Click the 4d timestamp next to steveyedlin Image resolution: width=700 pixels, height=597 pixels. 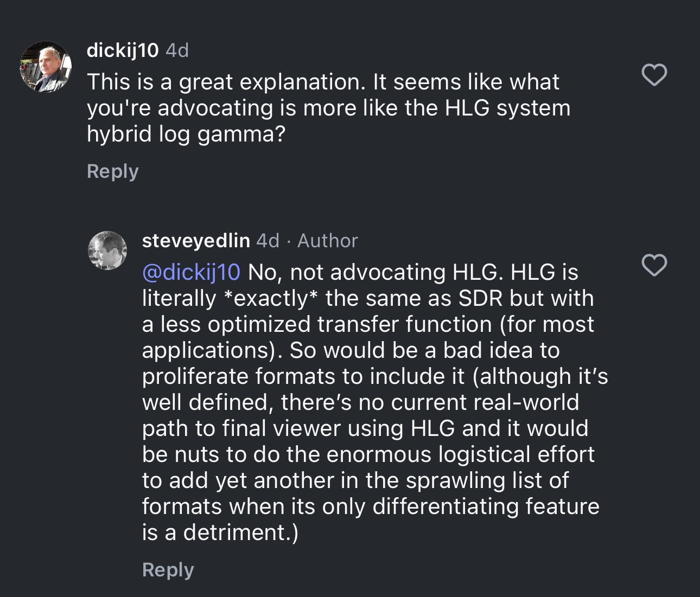[x=268, y=241]
